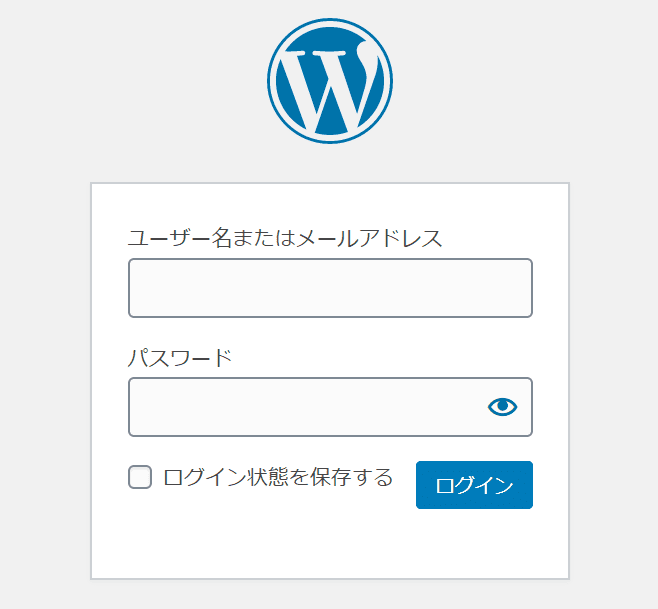Click the WordPress logo
This screenshot has height=609, width=658.
tap(329, 81)
